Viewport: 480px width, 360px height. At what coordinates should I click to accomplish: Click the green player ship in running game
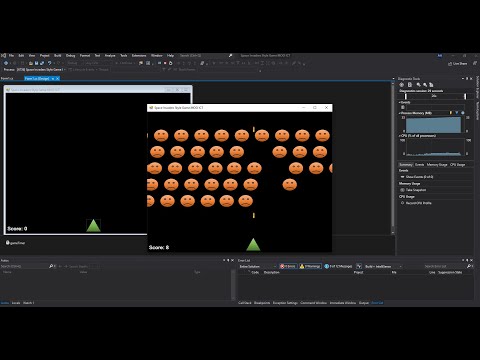(253, 244)
